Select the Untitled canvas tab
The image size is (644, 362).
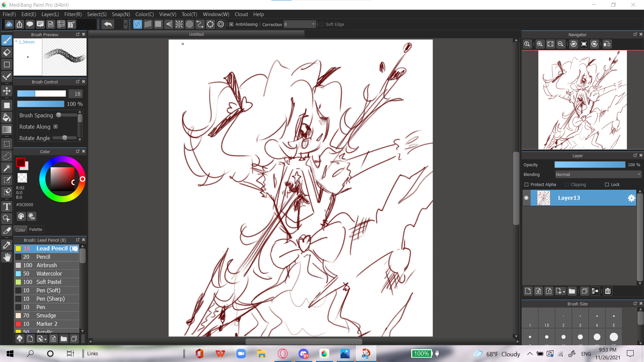click(x=196, y=34)
